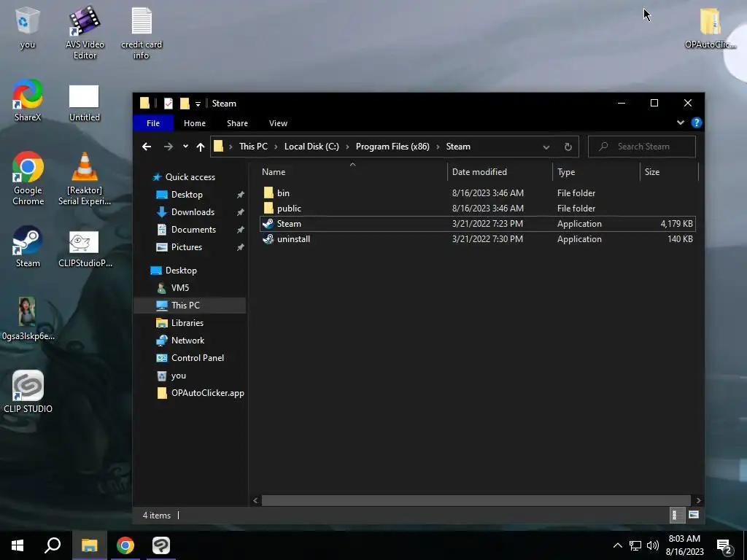747x560 pixels.
Task: Select the 'uninstall' application file
Action: (x=477, y=239)
